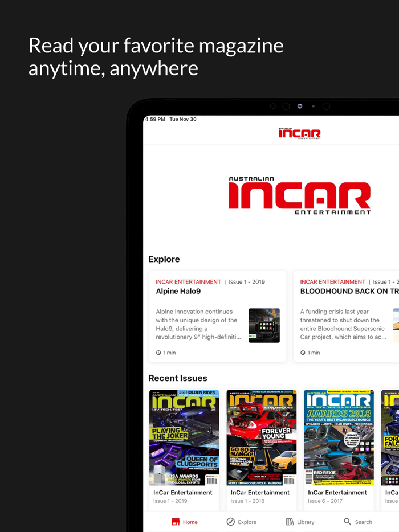Click the 4:59 PM status bar time
Viewport: 399px width, 532px height.
(x=155, y=119)
